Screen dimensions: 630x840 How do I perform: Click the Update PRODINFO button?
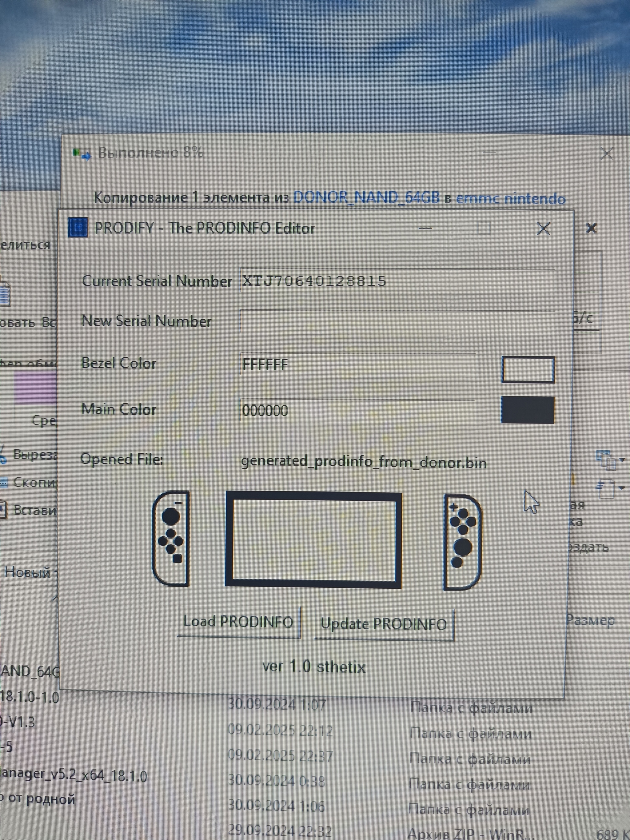[x=384, y=625]
